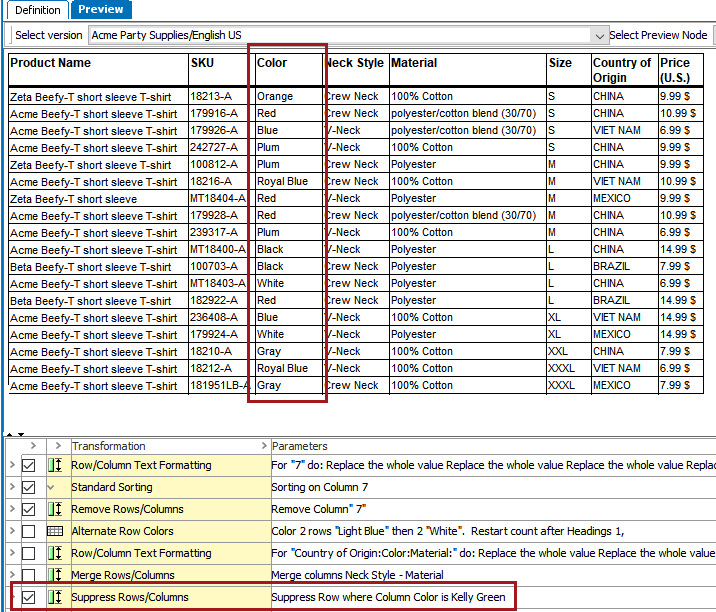Image resolution: width=716 pixels, height=612 pixels.
Task: Expand the Remove Rows/Columns row arrow
Action: 10,510
